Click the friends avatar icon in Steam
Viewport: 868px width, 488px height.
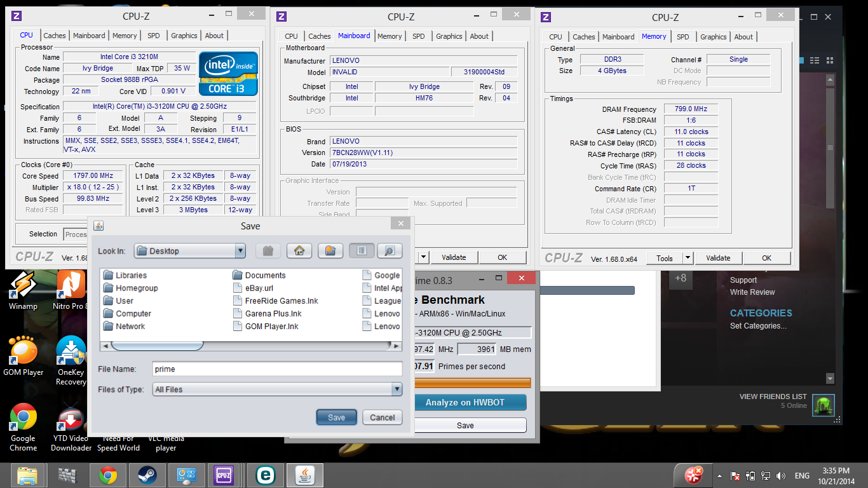click(x=824, y=405)
